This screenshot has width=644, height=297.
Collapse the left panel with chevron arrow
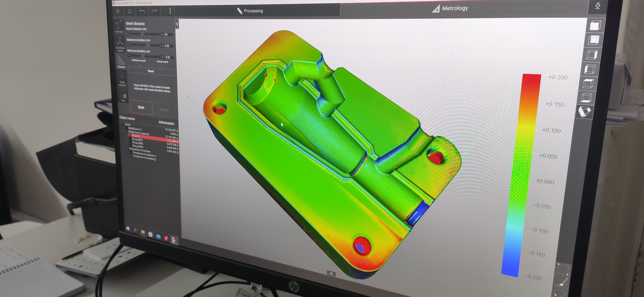(177, 24)
